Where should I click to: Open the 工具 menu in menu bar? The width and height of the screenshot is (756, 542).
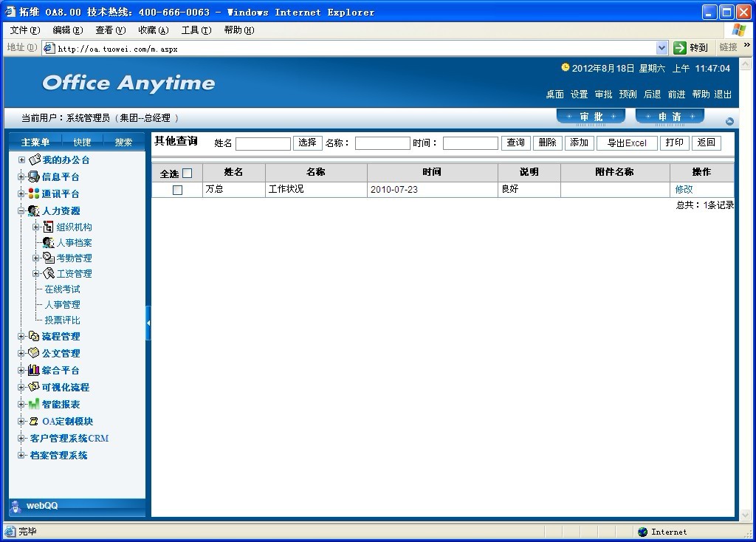[196, 30]
